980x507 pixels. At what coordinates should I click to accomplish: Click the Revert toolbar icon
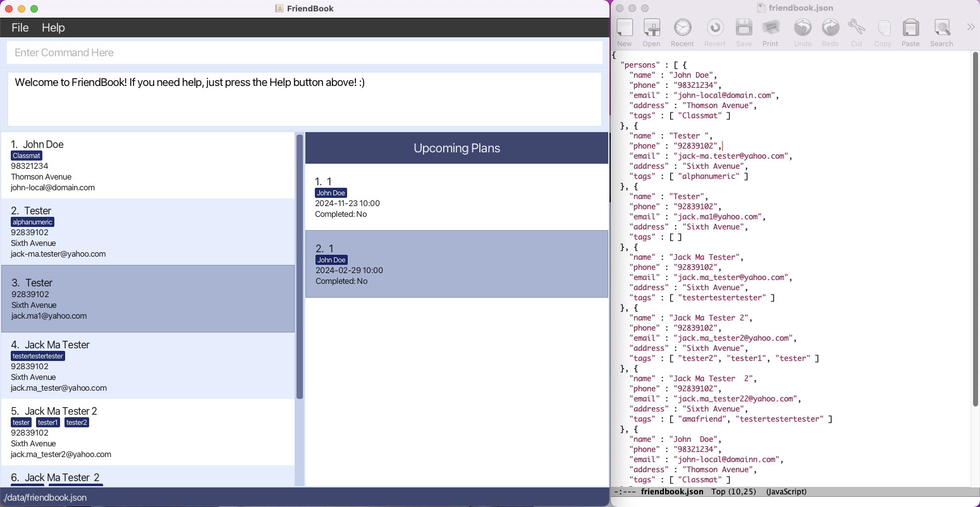(x=715, y=28)
